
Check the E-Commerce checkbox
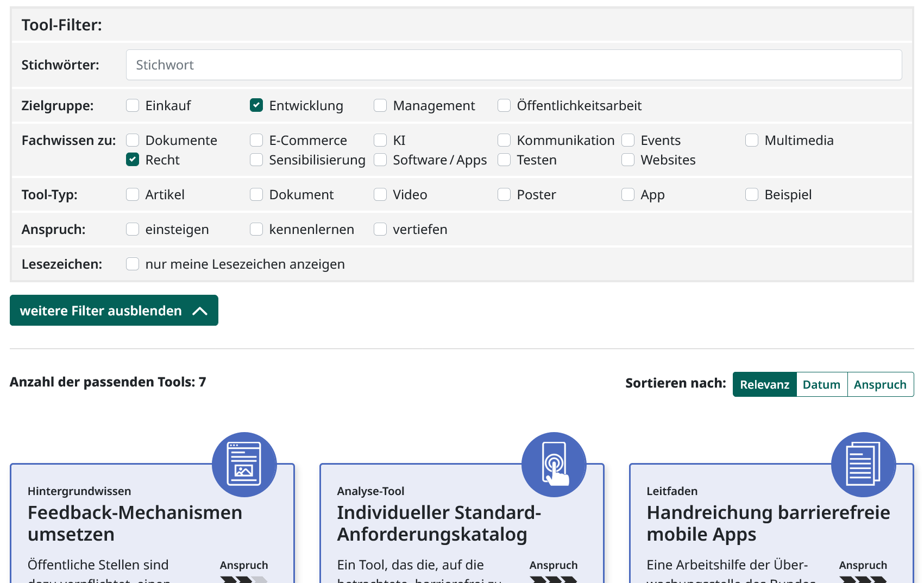256,140
